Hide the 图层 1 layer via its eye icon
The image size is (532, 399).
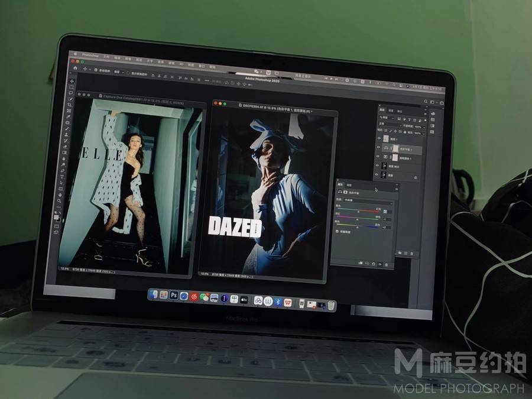(379, 138)
